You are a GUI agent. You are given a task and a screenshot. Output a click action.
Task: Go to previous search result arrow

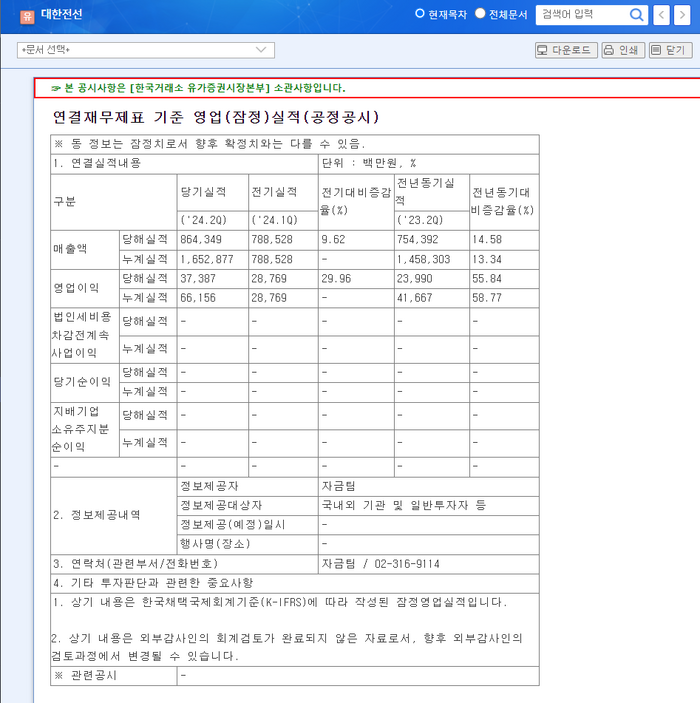pos(661,15)
